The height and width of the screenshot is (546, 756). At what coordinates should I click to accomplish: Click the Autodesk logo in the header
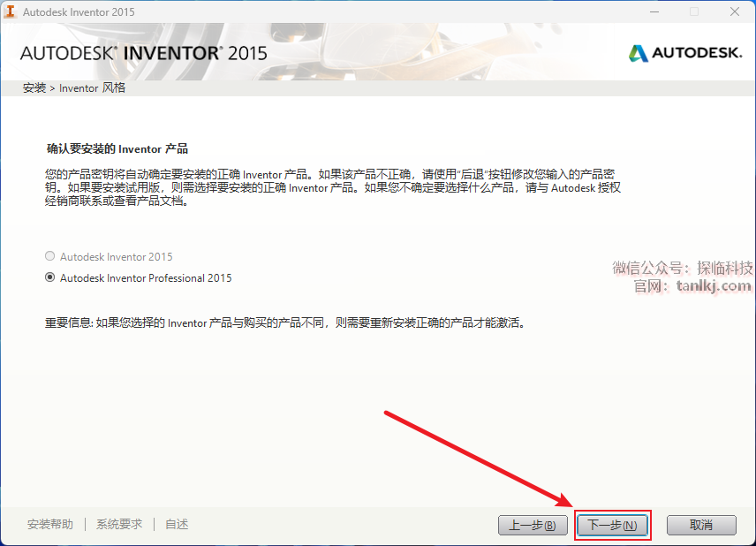685,53
